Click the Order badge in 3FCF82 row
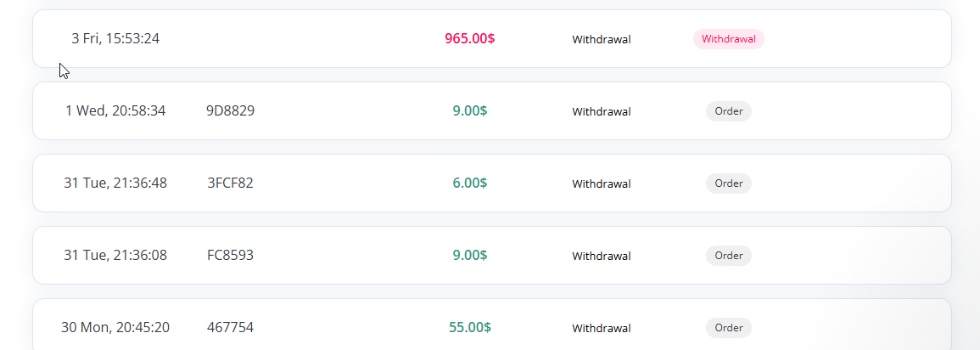The width and height of the screenshot is (980, 350). [729, 183]
